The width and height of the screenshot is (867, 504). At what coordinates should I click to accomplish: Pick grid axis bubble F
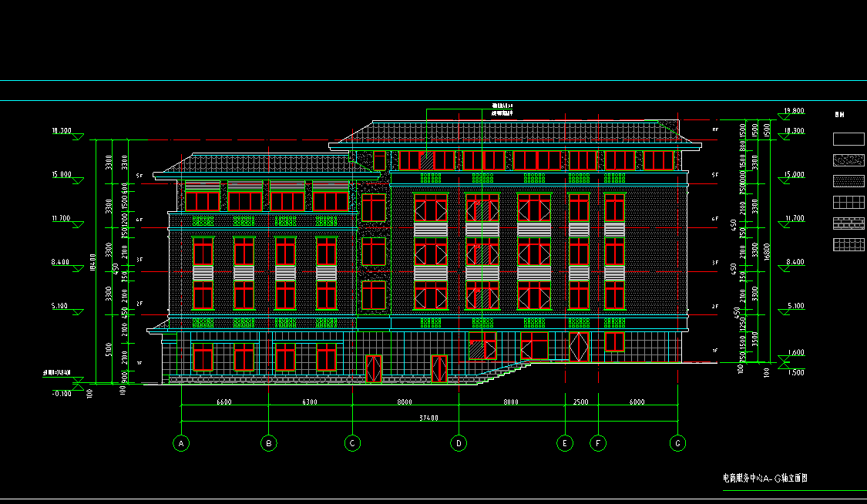(598, 443)
